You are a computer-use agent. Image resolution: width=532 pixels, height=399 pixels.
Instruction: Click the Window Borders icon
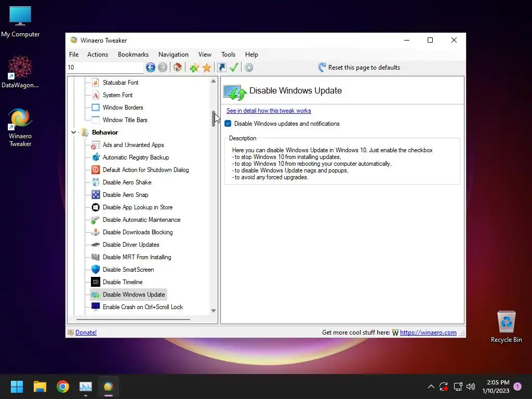pyautogui.click(x=96, y=108)
